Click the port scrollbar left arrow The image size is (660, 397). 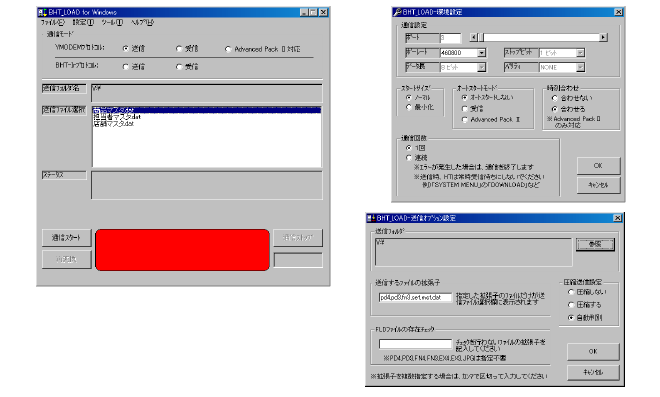point(474,37)
